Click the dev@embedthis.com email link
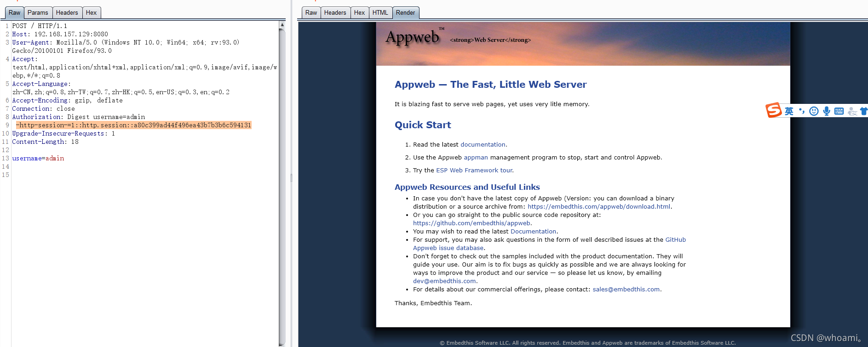 point(444,281)
